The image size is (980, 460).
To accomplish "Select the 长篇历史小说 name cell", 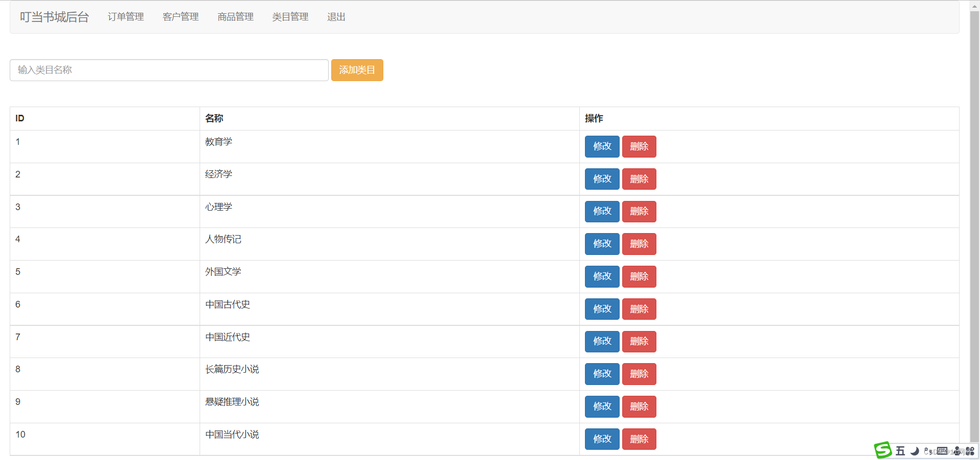I will tap(389, 374).
